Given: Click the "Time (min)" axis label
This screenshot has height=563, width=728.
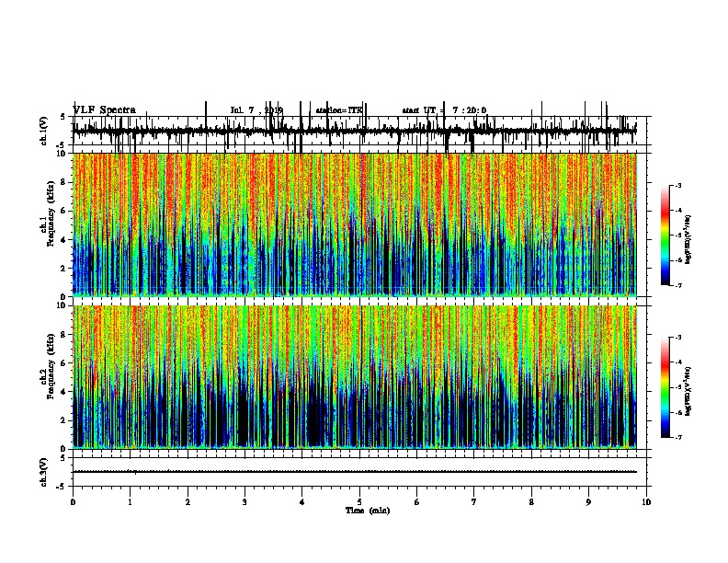Looking at the screenshot, I should click(368, 511).
